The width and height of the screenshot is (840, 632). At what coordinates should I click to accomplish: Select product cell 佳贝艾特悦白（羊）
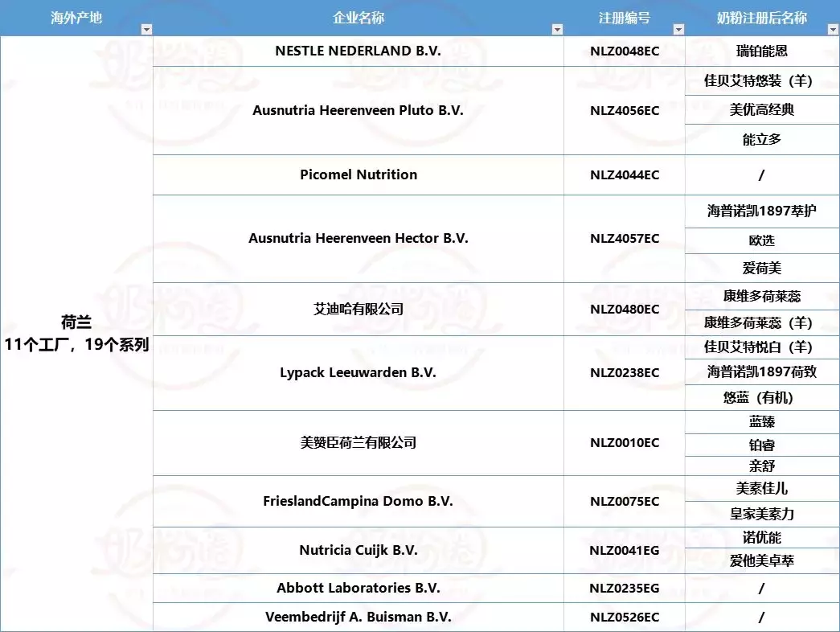point(762,347)
